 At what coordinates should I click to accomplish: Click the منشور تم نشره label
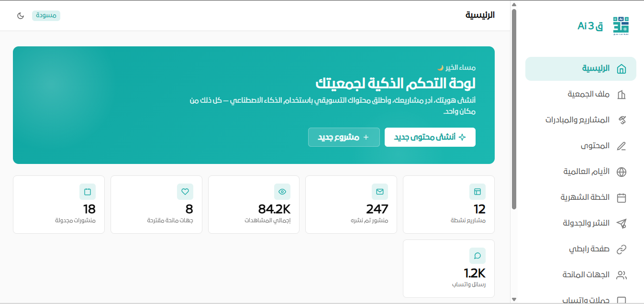click(x=370, y=221)
